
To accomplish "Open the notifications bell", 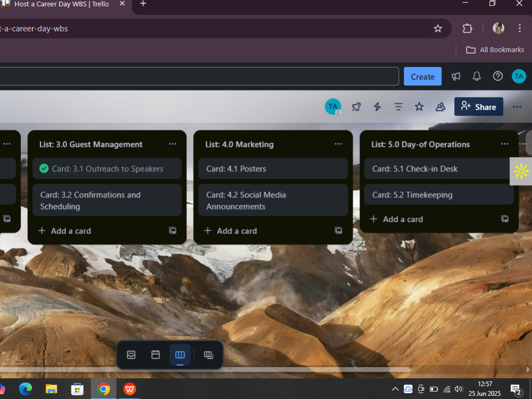I will pyautogui.click(x=477, y=76).
